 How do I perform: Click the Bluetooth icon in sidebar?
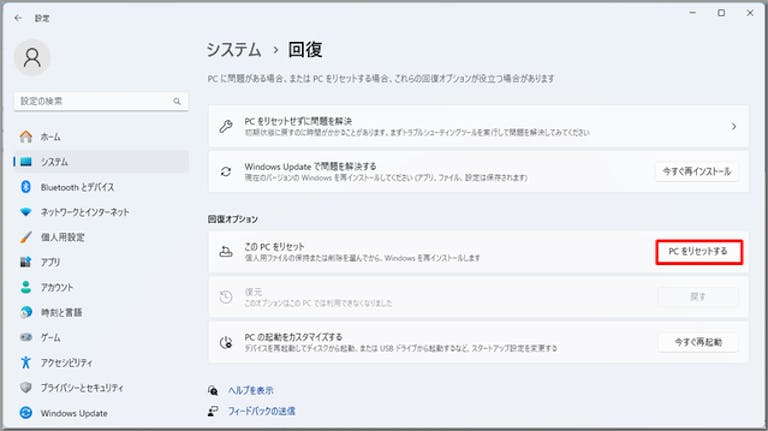coord(26,187)
